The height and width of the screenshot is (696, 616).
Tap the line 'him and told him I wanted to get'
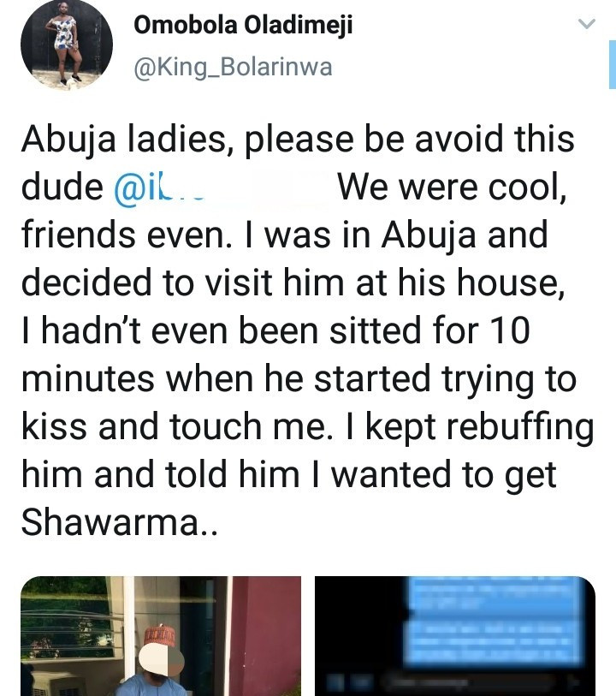(288, 475)
